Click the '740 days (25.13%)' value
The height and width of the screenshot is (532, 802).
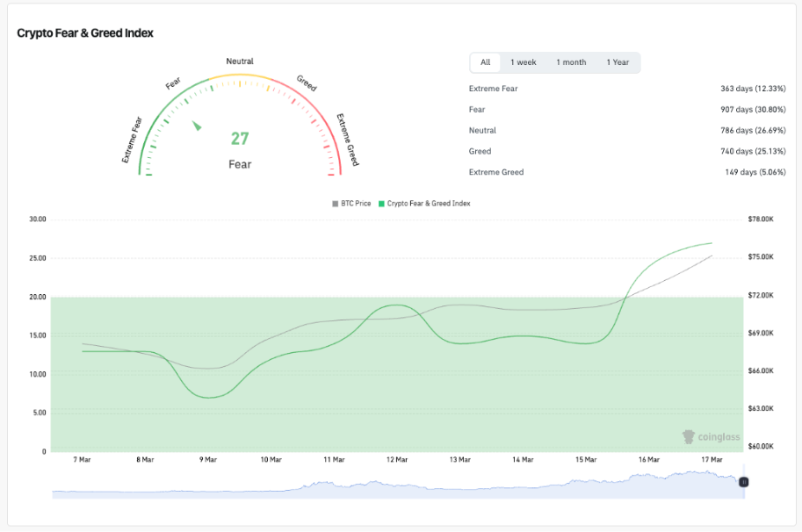pos(753,151)
